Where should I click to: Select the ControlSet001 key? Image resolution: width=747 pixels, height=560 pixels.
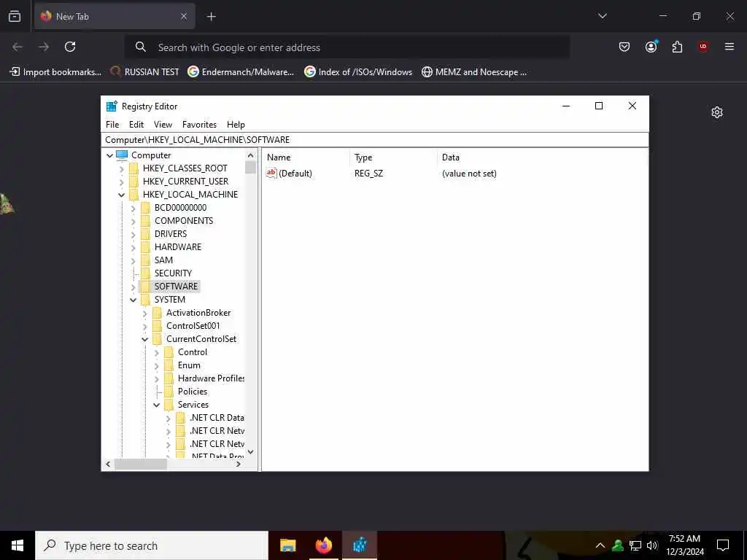[x=193, y=326]
